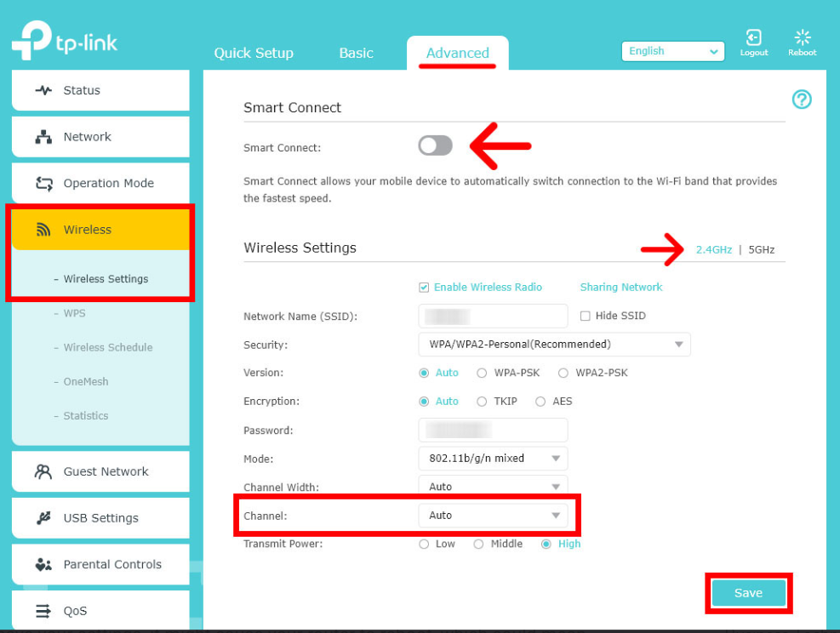Check the Hide SSID checkbox
The image size is (840, 633).
coord(586,316)
